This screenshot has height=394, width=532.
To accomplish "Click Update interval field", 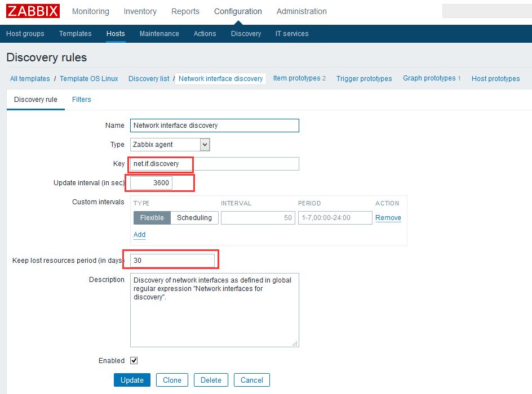I will pyautogui.click(x=151, y=183).
